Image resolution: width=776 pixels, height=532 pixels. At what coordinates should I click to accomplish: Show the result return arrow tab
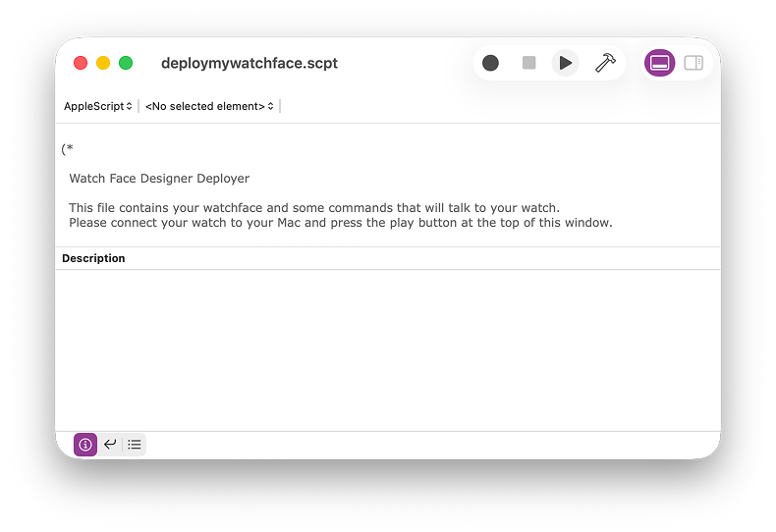point(110,445)
